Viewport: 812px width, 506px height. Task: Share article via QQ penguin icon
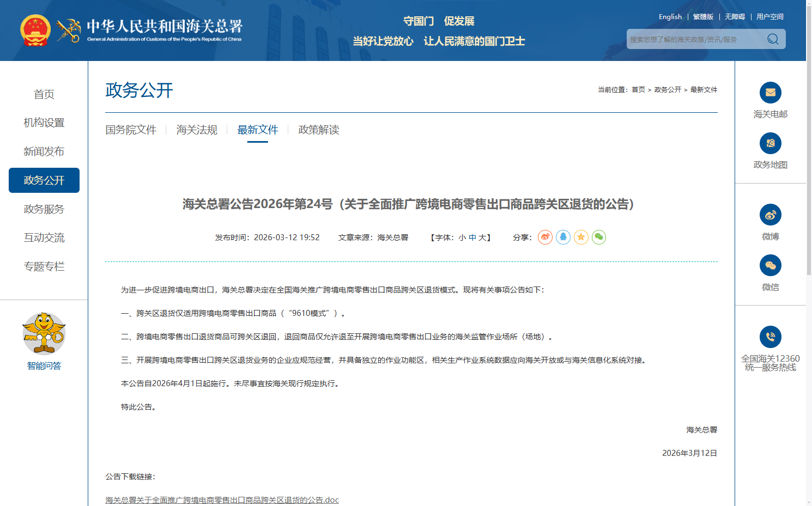563,237
